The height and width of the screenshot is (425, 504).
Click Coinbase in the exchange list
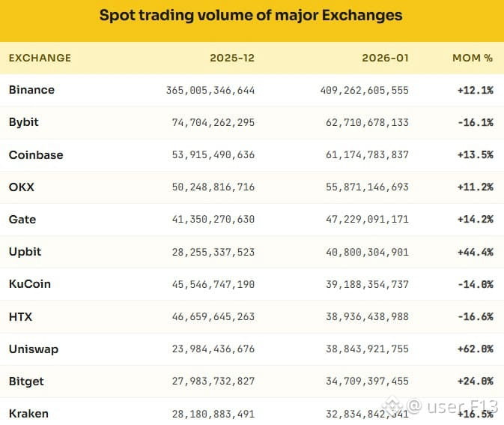point(36,154)
